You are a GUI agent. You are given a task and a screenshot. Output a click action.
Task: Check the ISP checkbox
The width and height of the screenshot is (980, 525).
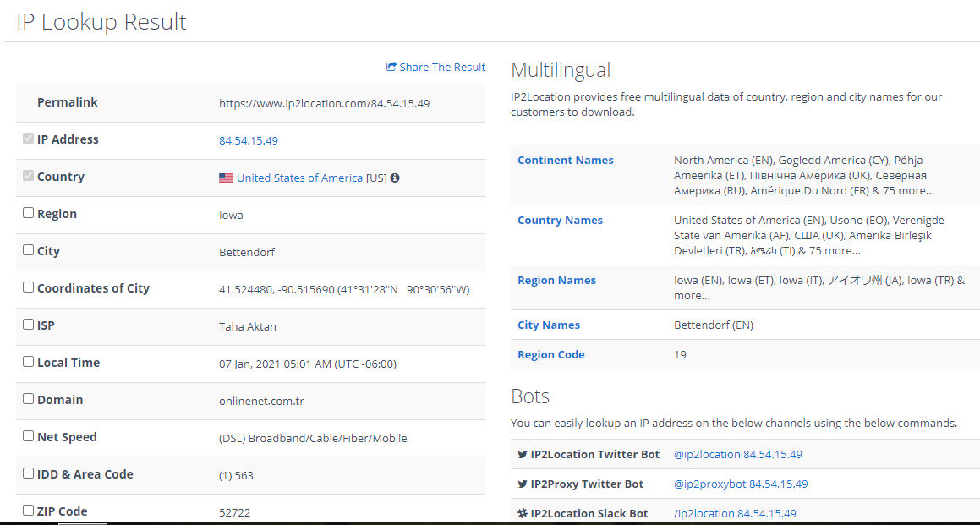28,325
